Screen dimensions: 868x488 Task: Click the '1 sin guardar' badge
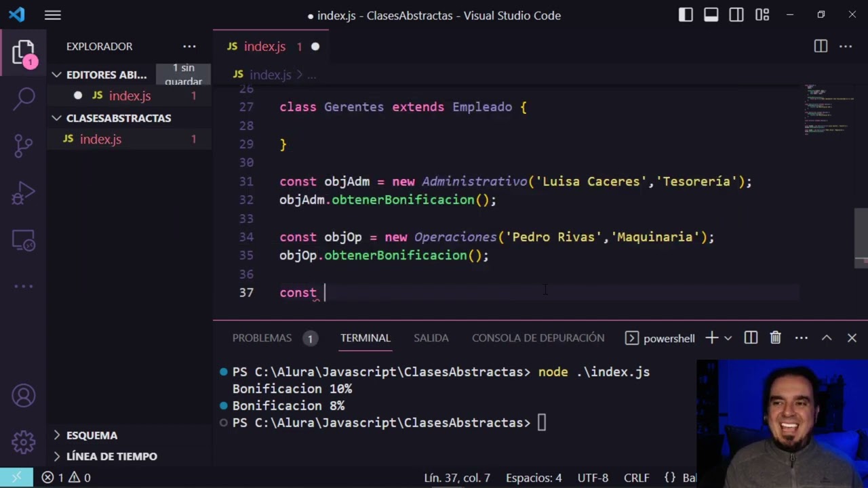183,75
